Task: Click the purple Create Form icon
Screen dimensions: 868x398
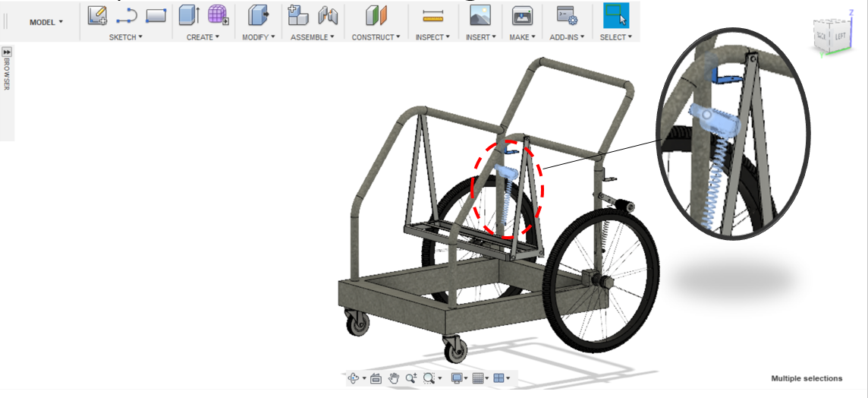Action: tap(218, 15)
